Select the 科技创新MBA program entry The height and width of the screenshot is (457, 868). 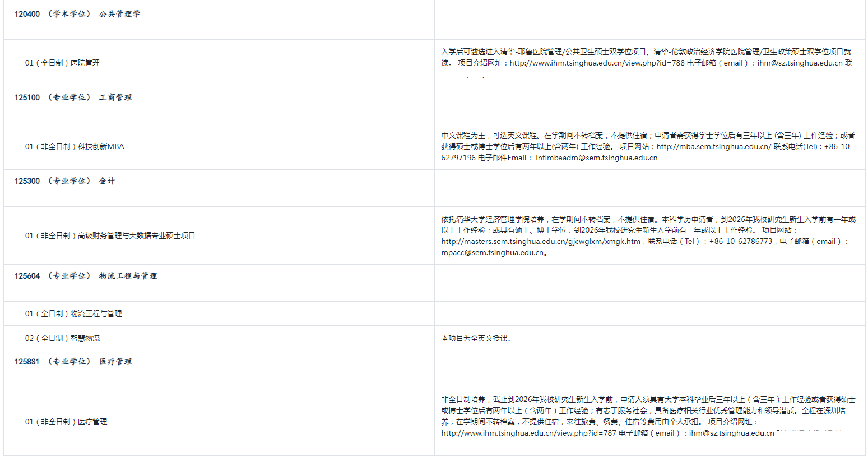[75, 146]
